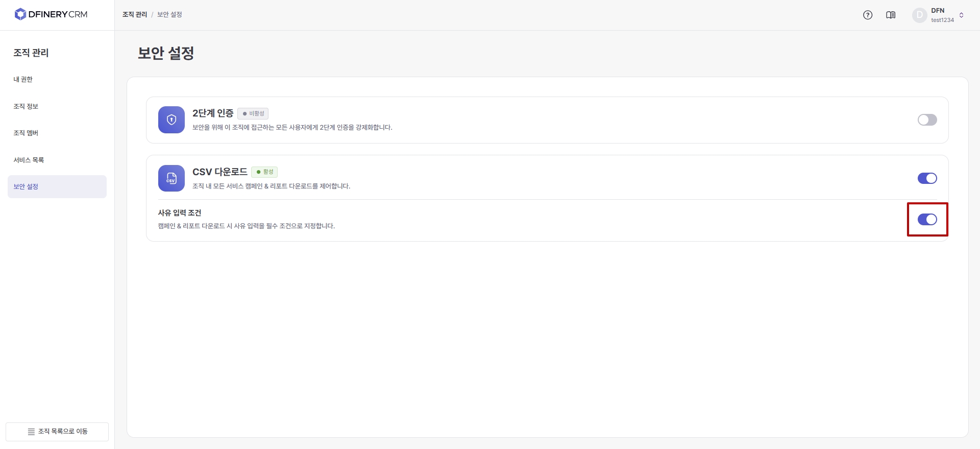The height and width of the screenshot is (449, 980).
Task: Click 보안 설정 breadcrumb item
Action: click(x=169, y=14)
